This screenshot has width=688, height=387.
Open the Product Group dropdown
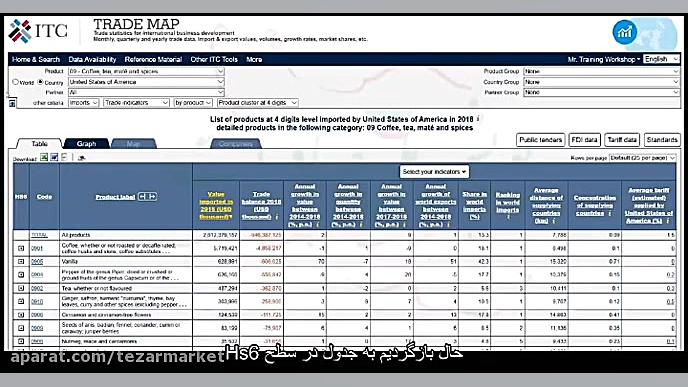pyautogui.click(x=602, y=71)
